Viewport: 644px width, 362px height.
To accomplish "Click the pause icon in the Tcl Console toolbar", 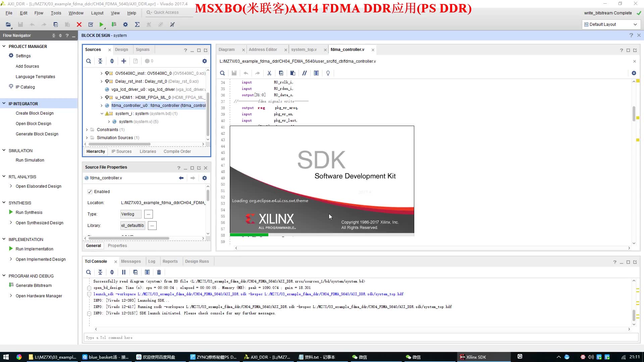I will coord(124,272).
